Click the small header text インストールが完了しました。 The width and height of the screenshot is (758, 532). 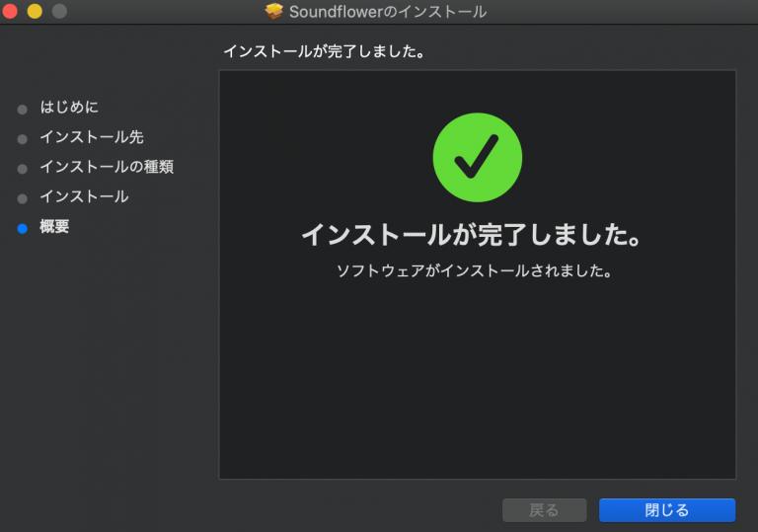(324, 51)
